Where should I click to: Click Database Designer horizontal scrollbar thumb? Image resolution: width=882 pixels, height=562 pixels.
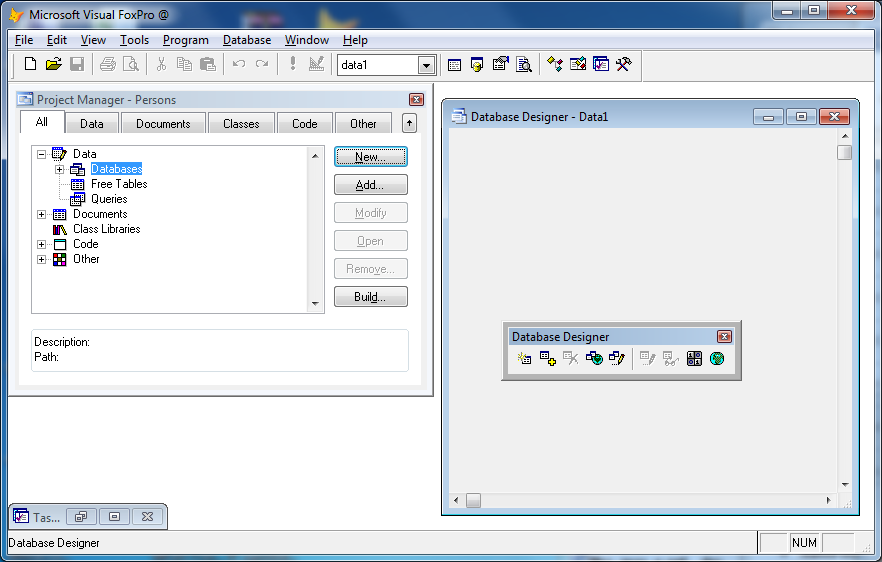[474, 500]
